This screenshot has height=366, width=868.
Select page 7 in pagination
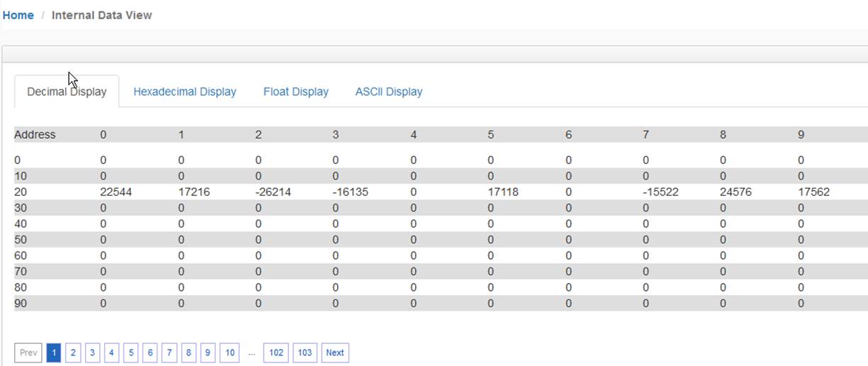tap(169, 353)
